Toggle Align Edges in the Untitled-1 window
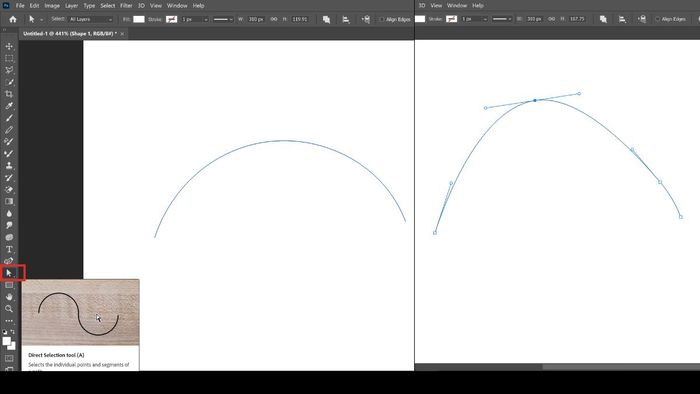The image size is (700, 394). coord(382,19)
